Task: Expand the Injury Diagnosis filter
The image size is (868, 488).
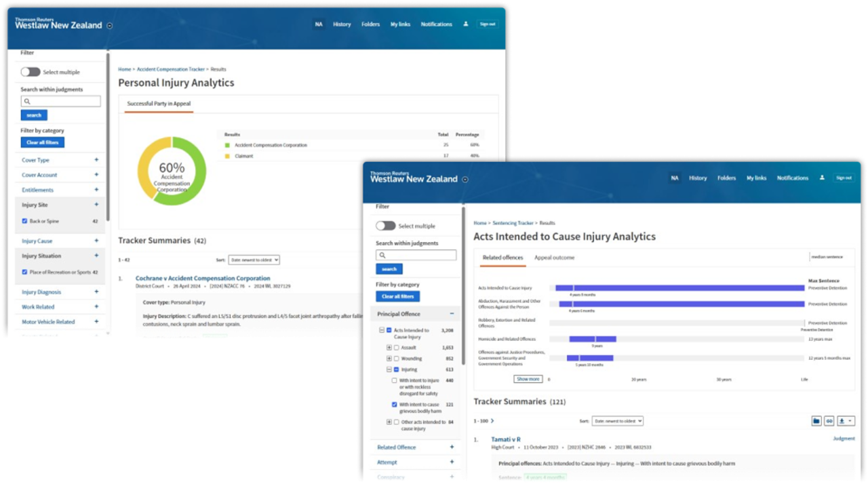Action: point(96,292)
